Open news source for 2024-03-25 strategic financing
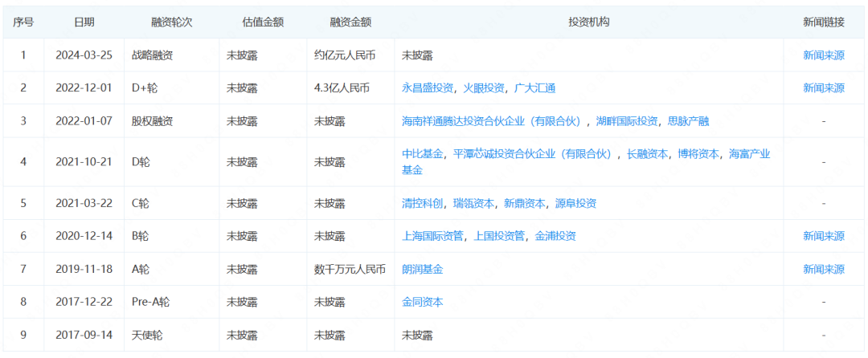Viewport: 868px width, 358px height. pyautogui.click(x=824, y=55)
